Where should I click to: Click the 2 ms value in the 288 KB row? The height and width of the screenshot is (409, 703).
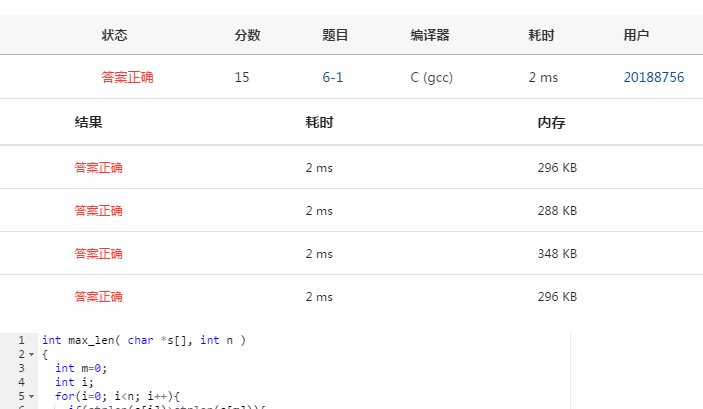[x=319, y=211]
